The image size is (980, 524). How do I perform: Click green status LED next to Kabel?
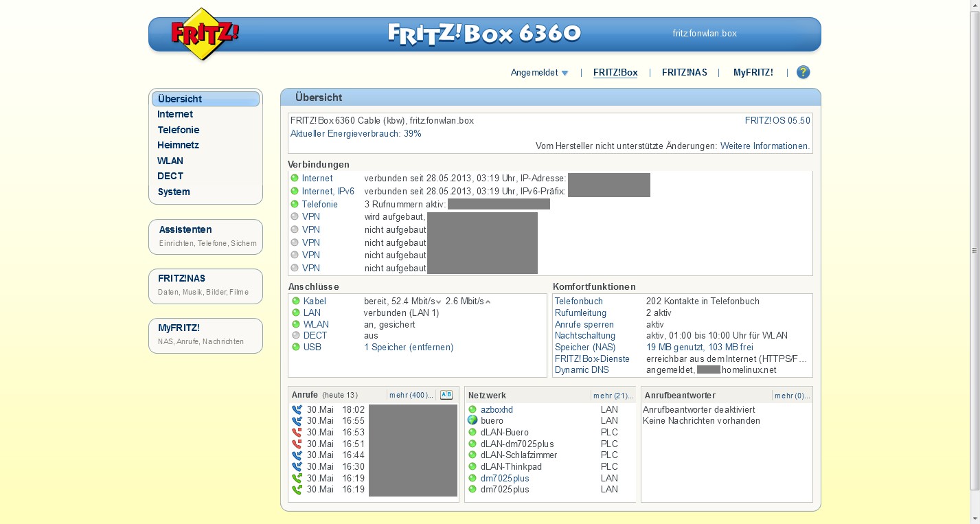coord(296,301)
